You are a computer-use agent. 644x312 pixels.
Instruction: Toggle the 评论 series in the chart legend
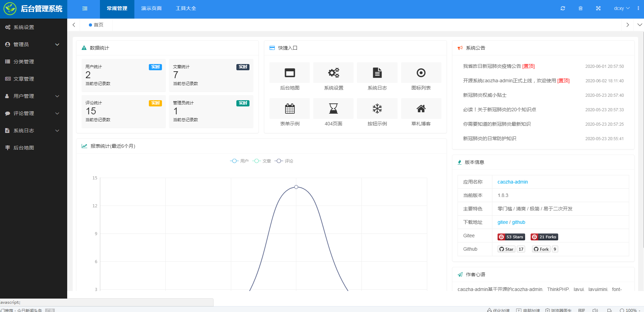pos(284,161)
